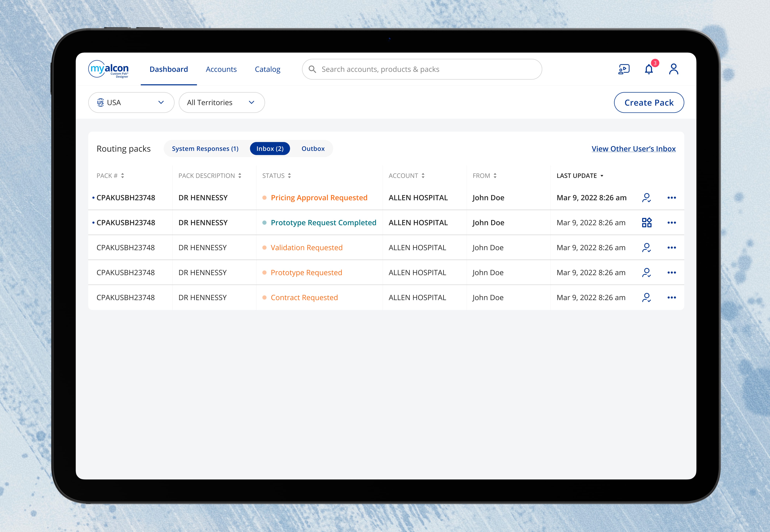Sort by Status column
Image resolution: width=770 pixels, height=532 pixels.
coord(276,176)
